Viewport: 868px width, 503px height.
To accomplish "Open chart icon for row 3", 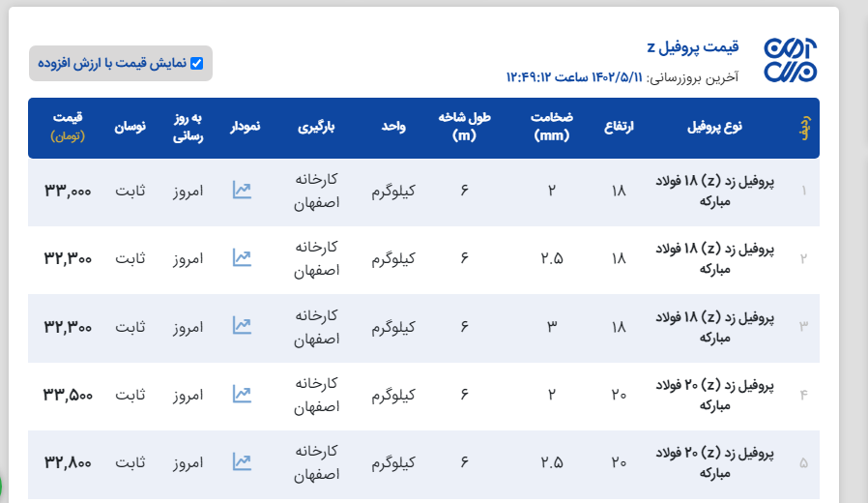I will pos(242,326).
